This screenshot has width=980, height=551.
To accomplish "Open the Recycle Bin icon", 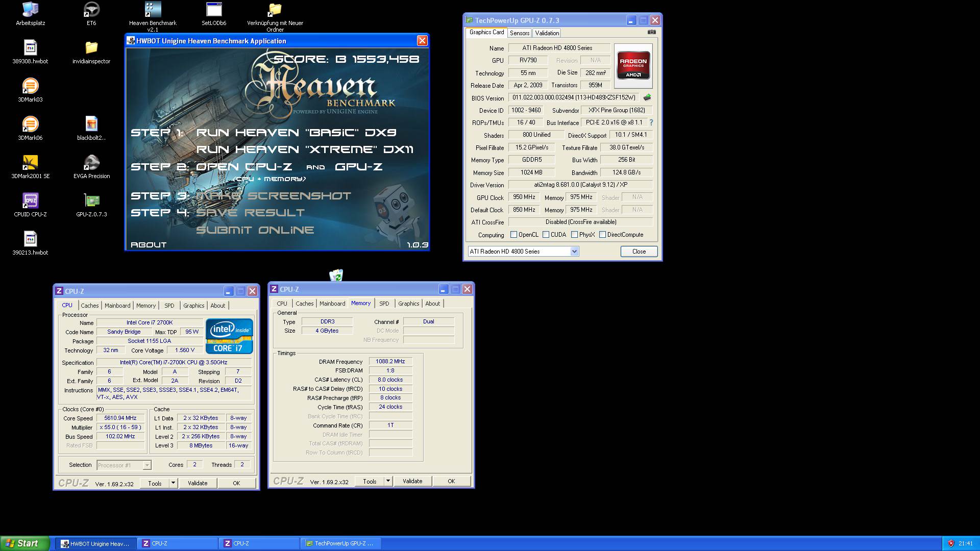I will tap(336, 275).
